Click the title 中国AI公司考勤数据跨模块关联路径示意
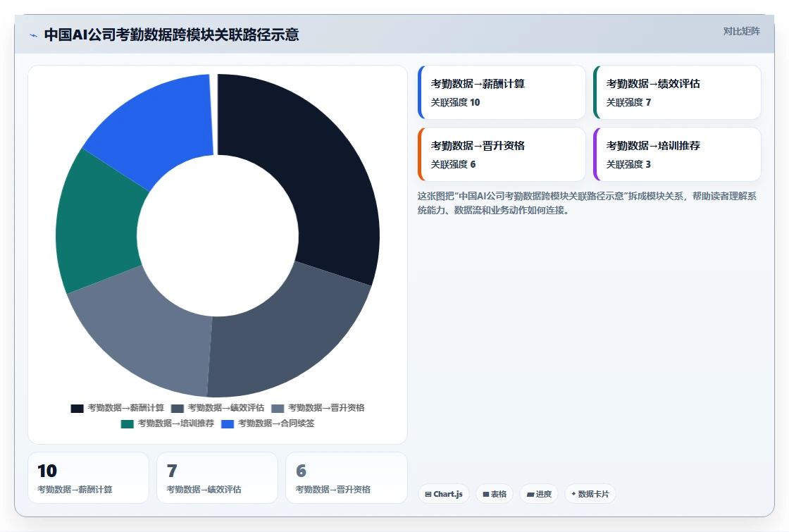This screenshot has width=789, height=532. pyautogui.click(x=172, y=35)
